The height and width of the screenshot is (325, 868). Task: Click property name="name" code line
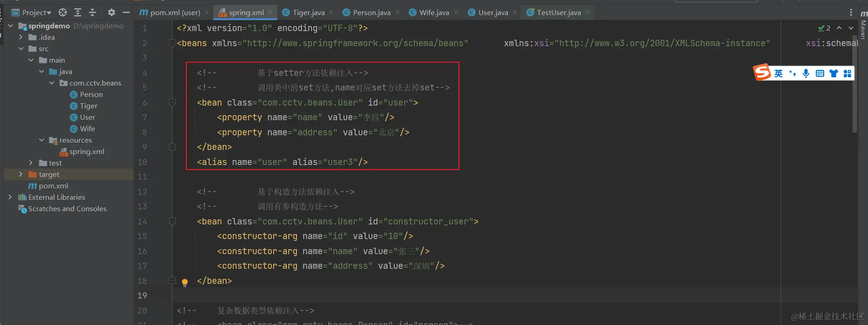306,117
